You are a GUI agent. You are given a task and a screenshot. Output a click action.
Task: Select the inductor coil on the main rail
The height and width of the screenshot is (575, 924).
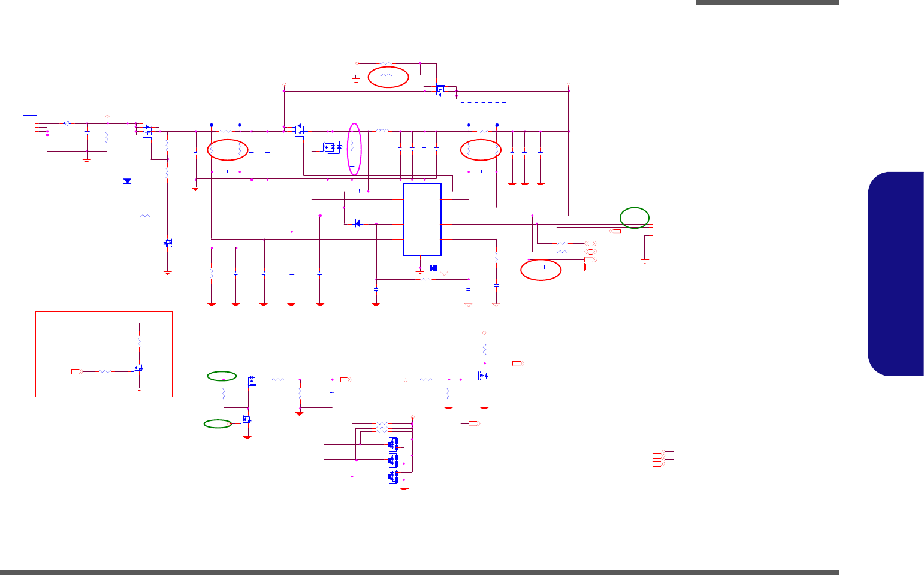[x=382, y=131]
